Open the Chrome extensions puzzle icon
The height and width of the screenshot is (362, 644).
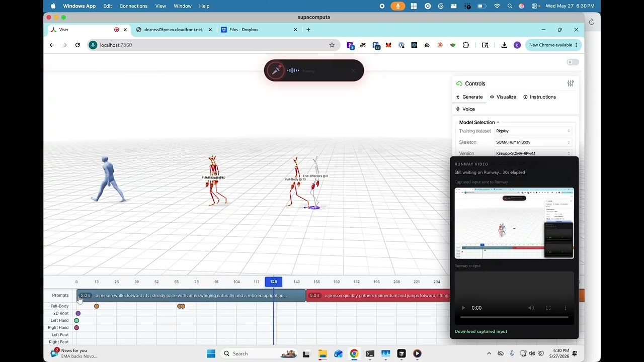(x=466, y=45)
